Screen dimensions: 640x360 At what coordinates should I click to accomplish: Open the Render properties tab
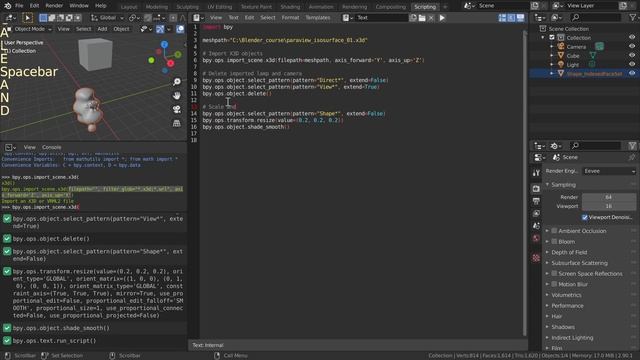coord(536,189)
